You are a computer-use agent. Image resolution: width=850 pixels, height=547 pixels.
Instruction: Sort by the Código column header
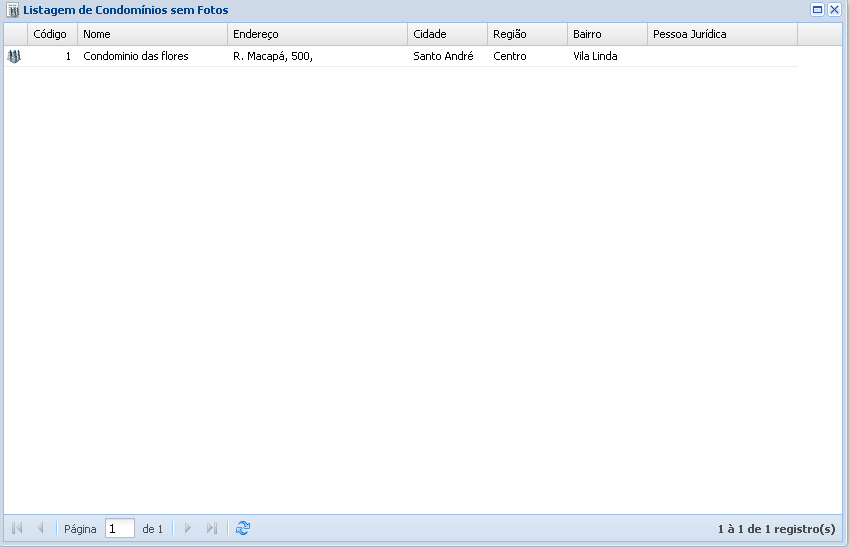click(50, 34)
